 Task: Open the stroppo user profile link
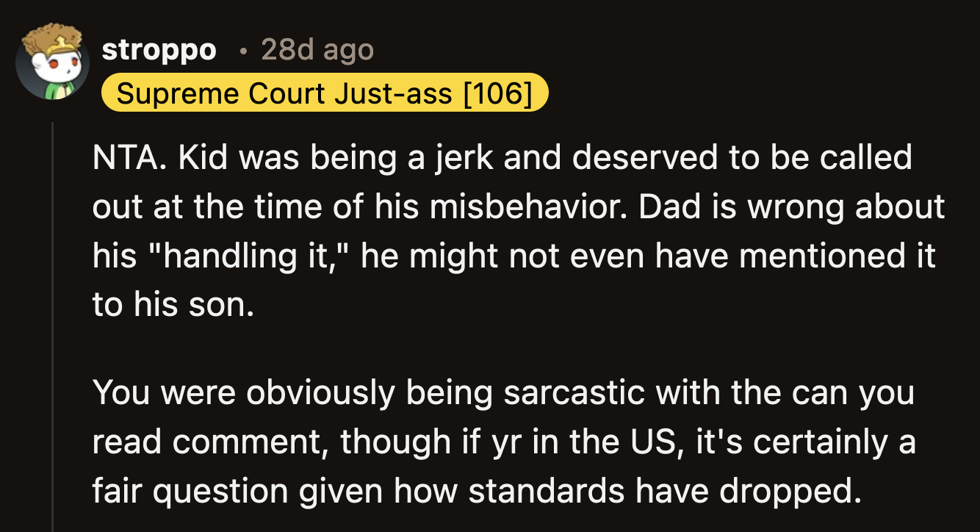(159, 50)
